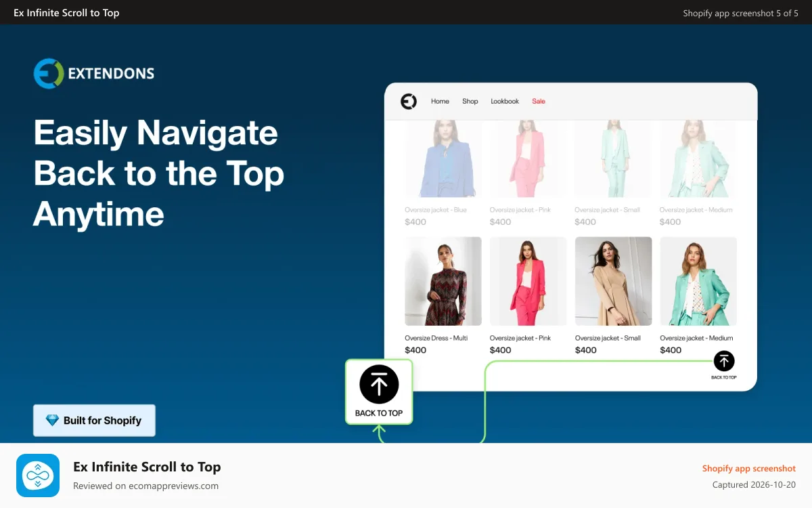Click the diamond icon in Built for Shopify
Image resolution: width=812 pixels, height=508 pixels.
(x=52, y=421)
